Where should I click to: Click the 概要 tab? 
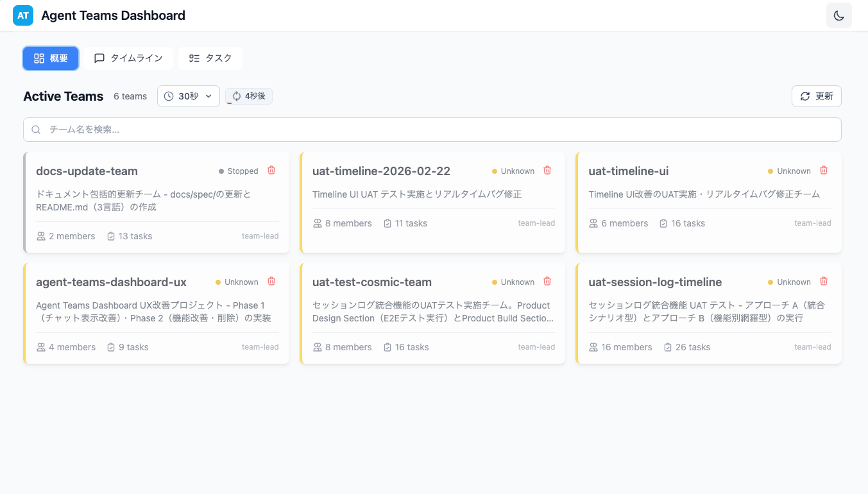point(50,58)
